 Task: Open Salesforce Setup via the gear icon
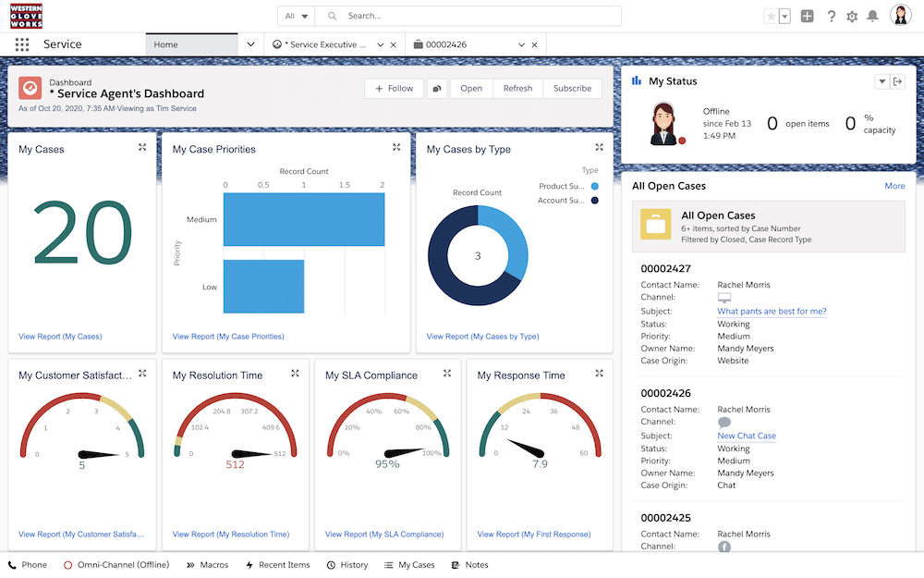(852, 16)
